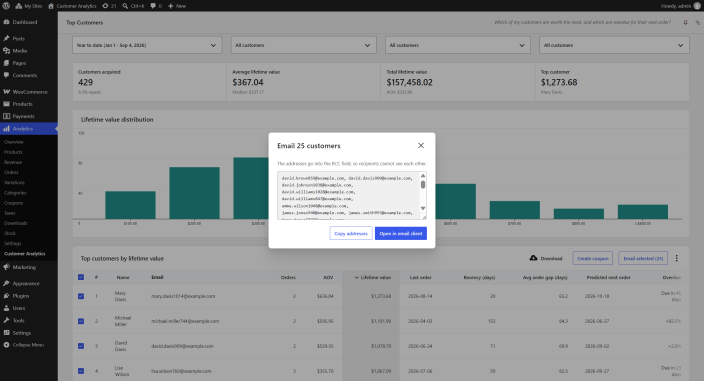Click the Create coupon button

(593, 258)
